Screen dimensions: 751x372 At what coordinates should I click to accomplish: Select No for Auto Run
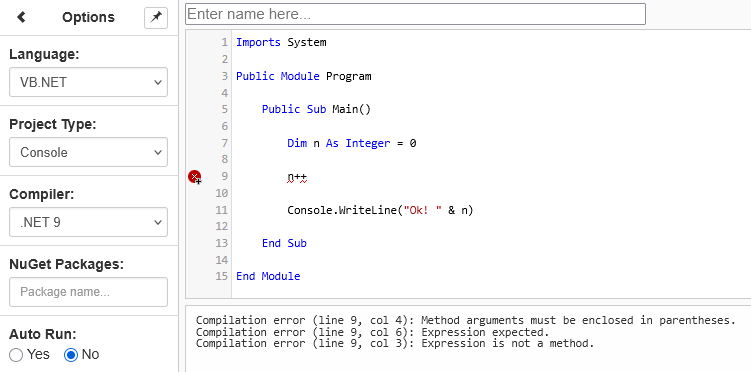click(71, 355)
